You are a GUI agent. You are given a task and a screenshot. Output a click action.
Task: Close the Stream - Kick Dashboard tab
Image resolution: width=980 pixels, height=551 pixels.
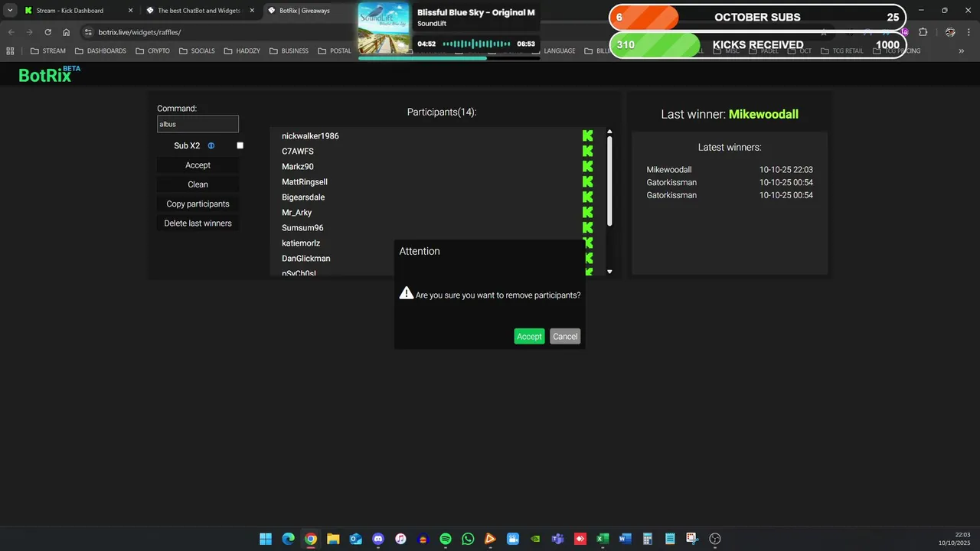pos(130,11)
